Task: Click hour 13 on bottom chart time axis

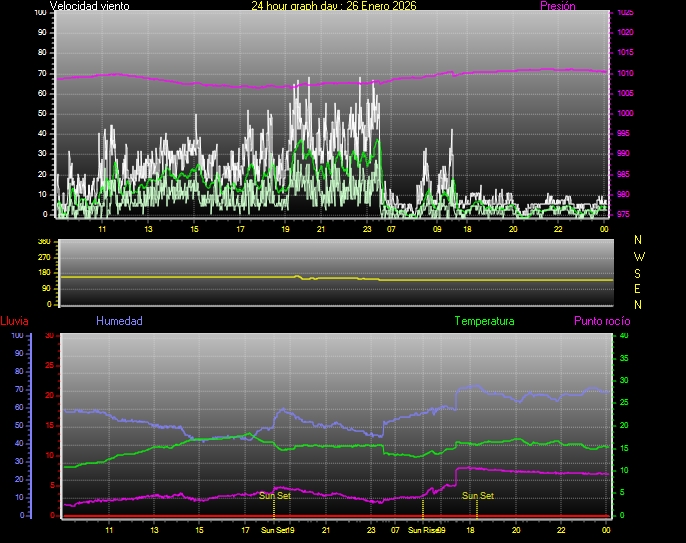Action: coord(153,530)
